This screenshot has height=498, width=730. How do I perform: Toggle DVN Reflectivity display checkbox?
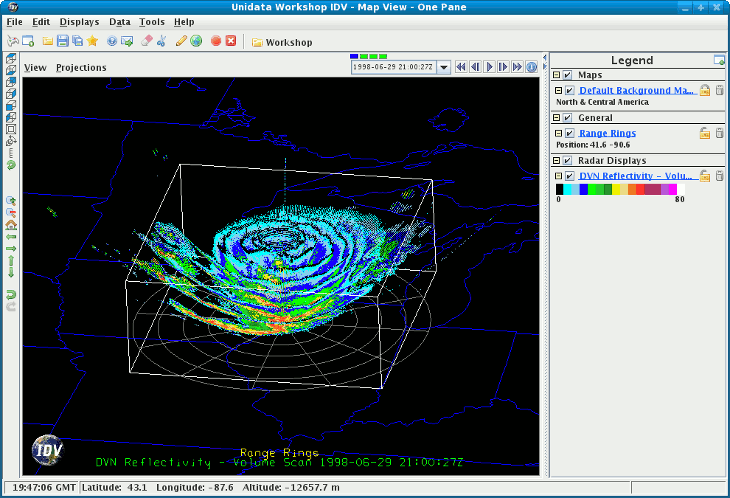click(x=569, y=176)
